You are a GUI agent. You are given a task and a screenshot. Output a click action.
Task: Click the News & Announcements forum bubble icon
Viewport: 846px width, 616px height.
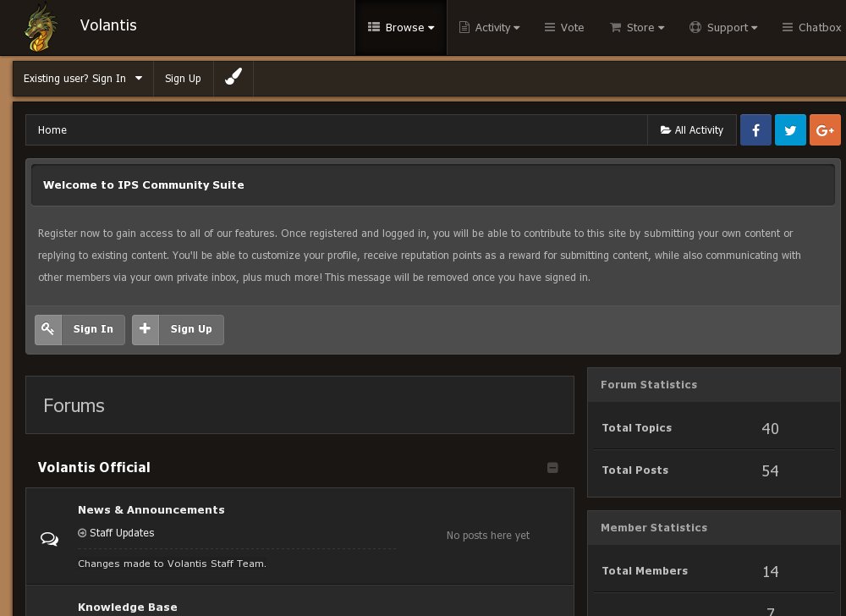[50, 539]
